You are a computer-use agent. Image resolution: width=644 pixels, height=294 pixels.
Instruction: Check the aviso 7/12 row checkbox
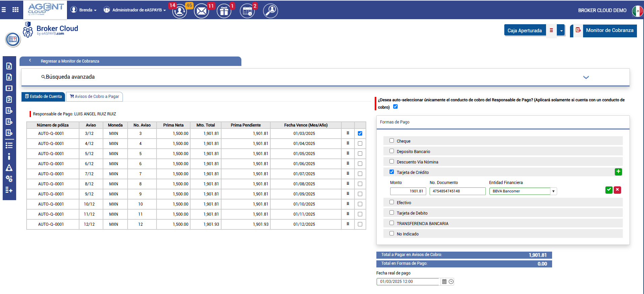(x=360, y=174)
